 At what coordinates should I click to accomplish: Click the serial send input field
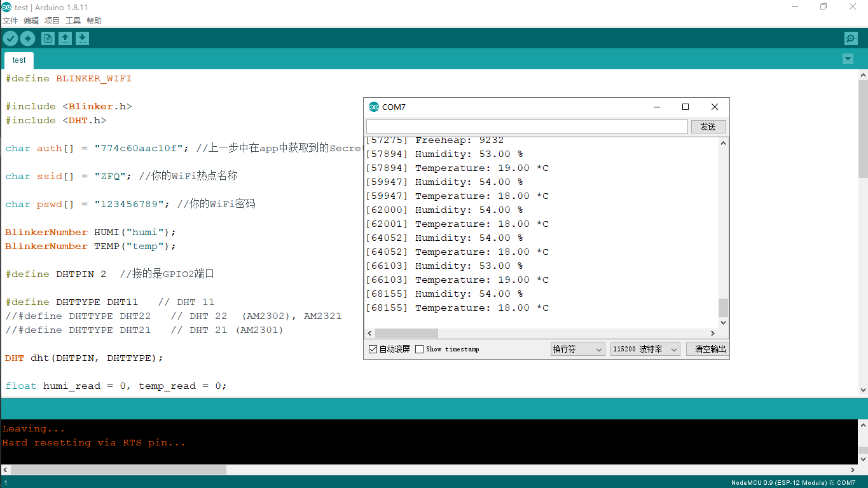click(527, 126)
